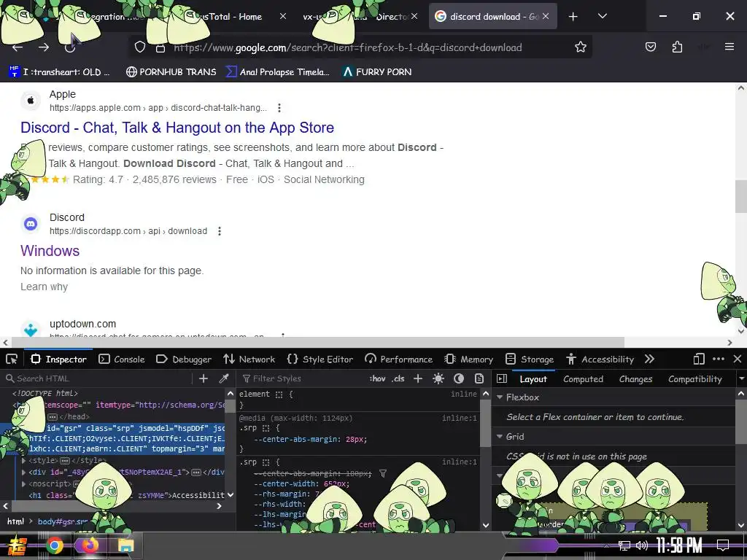This screenshot has width=747, height=560.
Task: Select the Computed sidebar tab
Action: coord(583,379)
